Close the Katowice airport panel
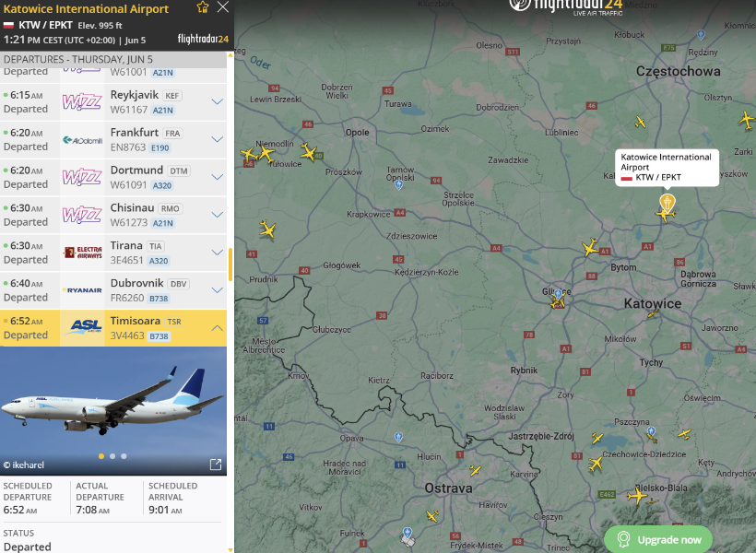Viewport: 756px width, 553px height. 223,7
